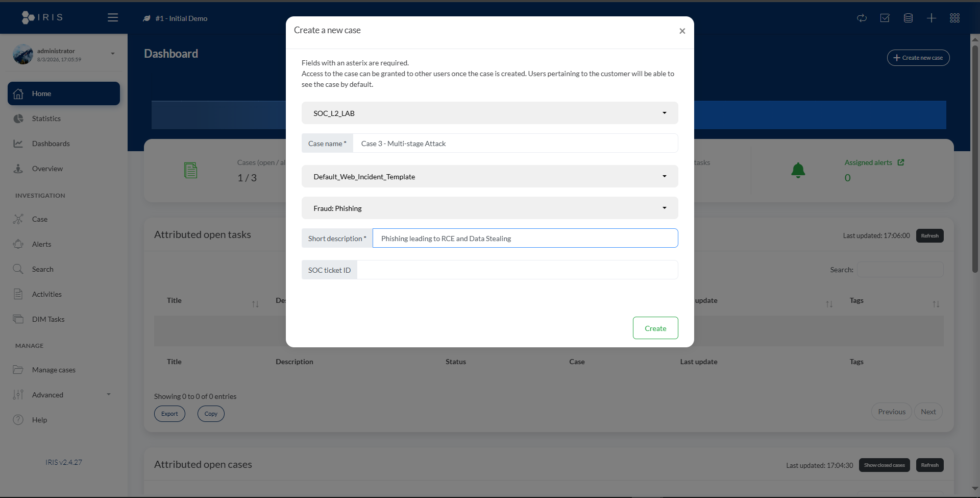Open Manage cases in sidebar

click(x=54, y=370)
